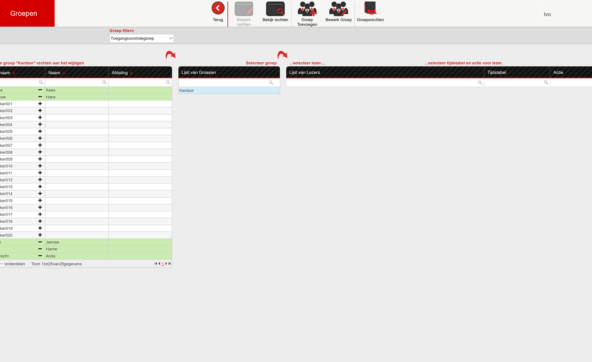592x362 pixels.
Task: Go to the next page of users
Action: [166, 263]
